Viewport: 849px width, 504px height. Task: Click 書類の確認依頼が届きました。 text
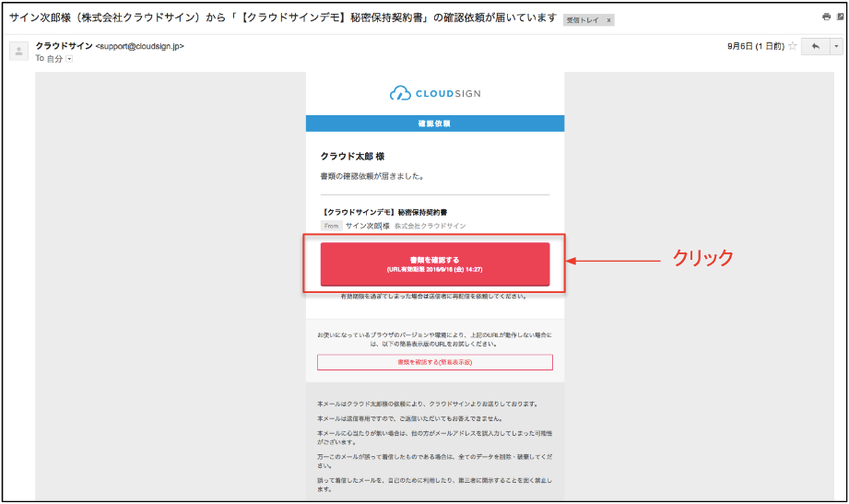pyautogui.click(x=372, y=177)
